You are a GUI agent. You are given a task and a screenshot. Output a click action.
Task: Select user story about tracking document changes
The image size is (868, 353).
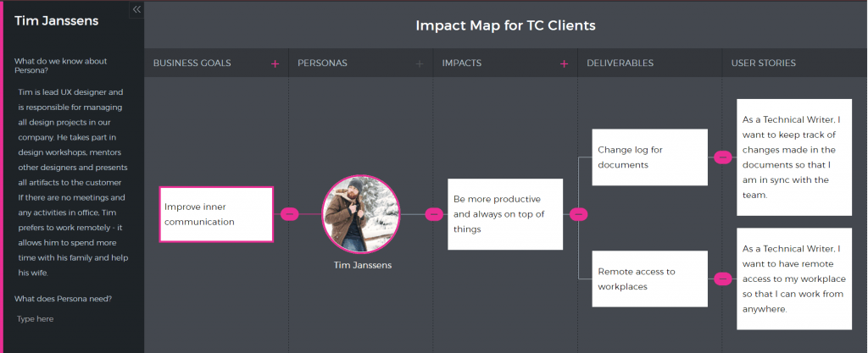pos(794,157)
